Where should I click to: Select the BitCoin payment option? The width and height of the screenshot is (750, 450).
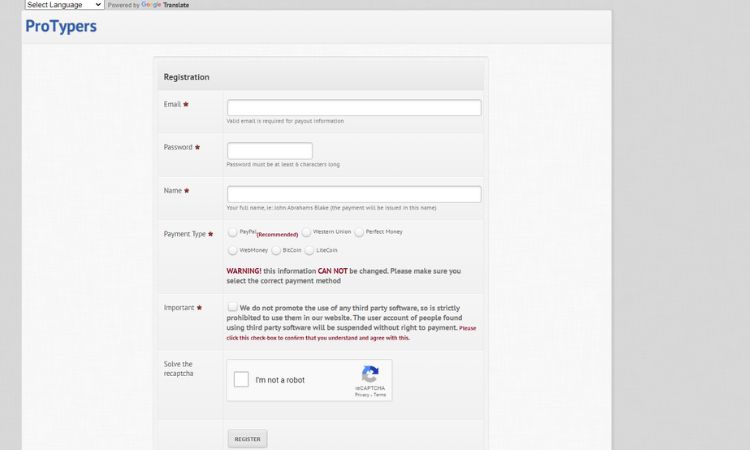tap(276, 251)
